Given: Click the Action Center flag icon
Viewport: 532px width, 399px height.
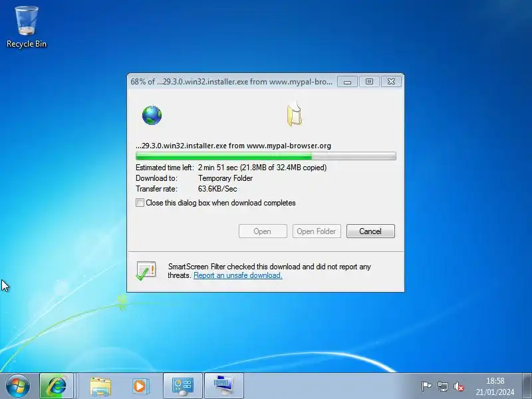Looking at the screenshot, I should (x=426, y=386).
